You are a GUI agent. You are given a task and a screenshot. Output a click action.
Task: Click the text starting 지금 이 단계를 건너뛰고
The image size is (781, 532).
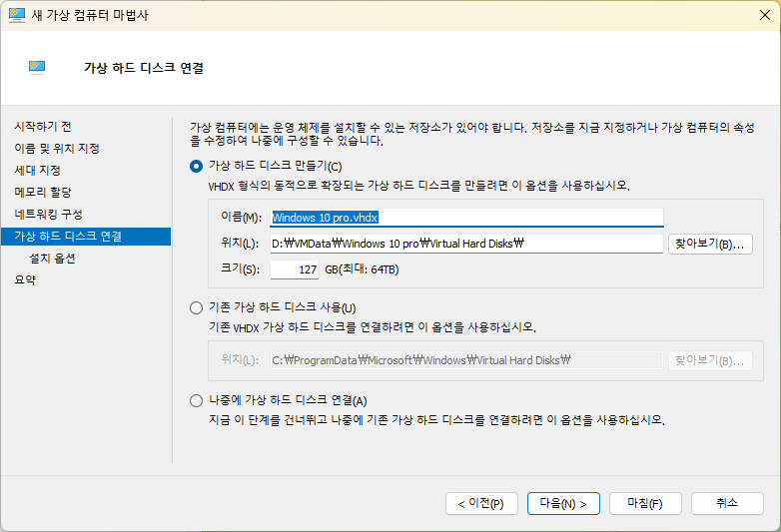click(436, 420)
